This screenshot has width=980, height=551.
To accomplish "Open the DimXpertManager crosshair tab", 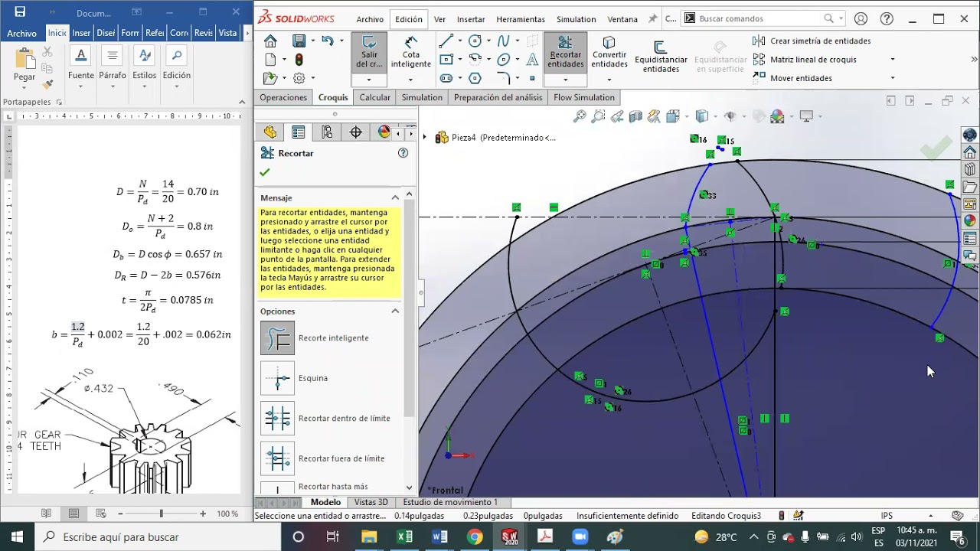I will click(356, 132).
